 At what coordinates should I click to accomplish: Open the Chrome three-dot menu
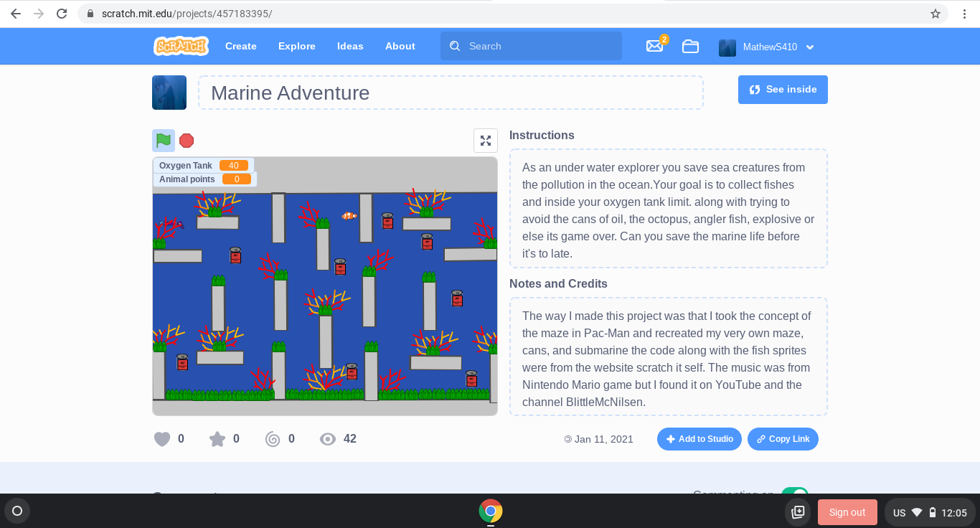(965, 14)
